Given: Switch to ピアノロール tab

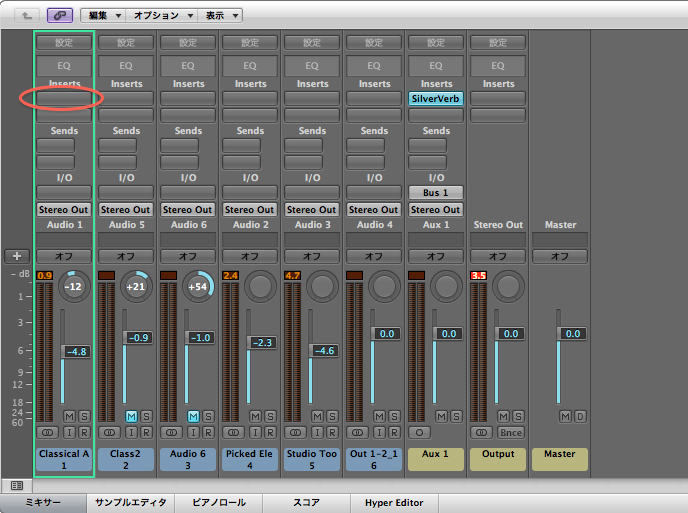Looking at the screenshot, I should [x=219, y=503].
